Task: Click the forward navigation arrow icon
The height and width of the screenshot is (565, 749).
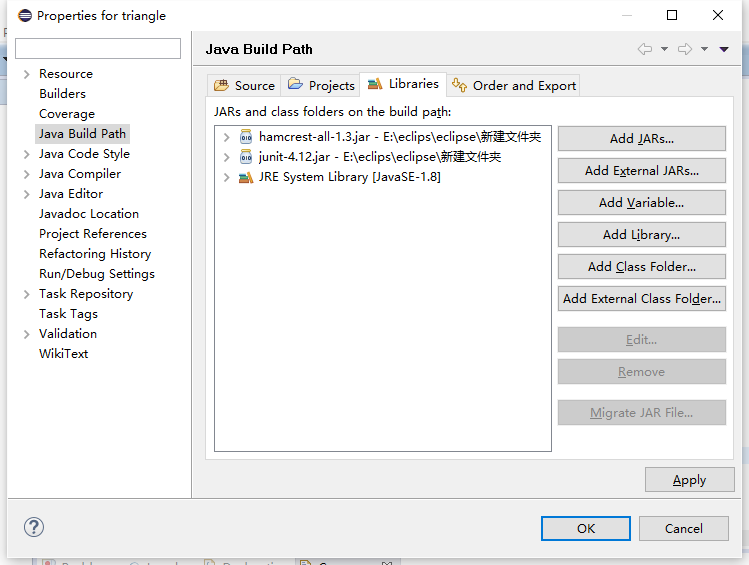Action: (685, 49)
